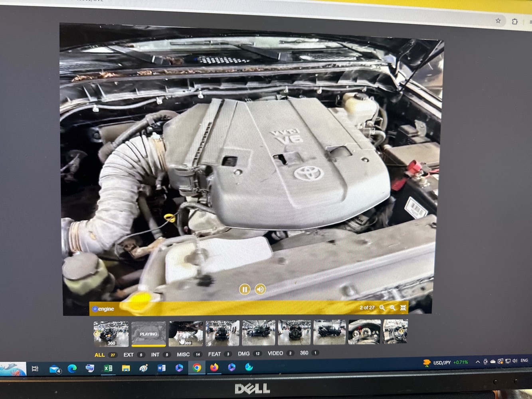Switch to the FEAT photos tab
Image resolution: width=532 pixels, height=399 pixels.
pyautogui.click(x=220, y=354)
